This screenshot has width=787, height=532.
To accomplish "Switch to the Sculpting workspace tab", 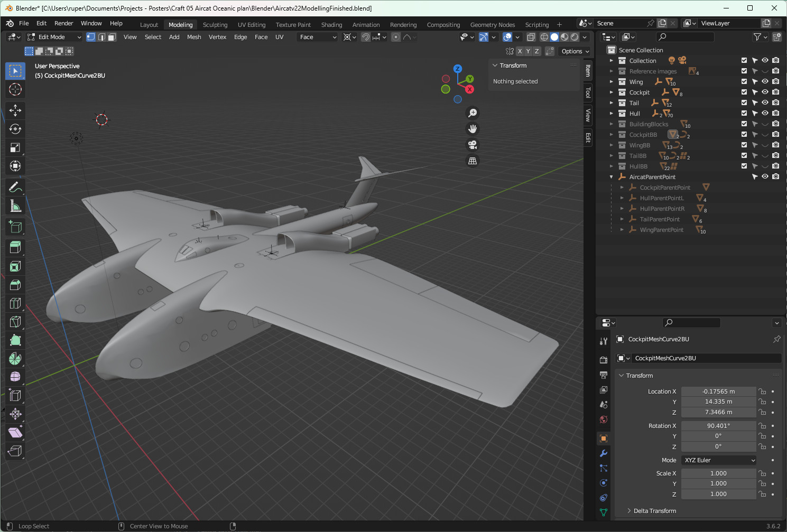I will pyautogui.click(x=215, y=25).
